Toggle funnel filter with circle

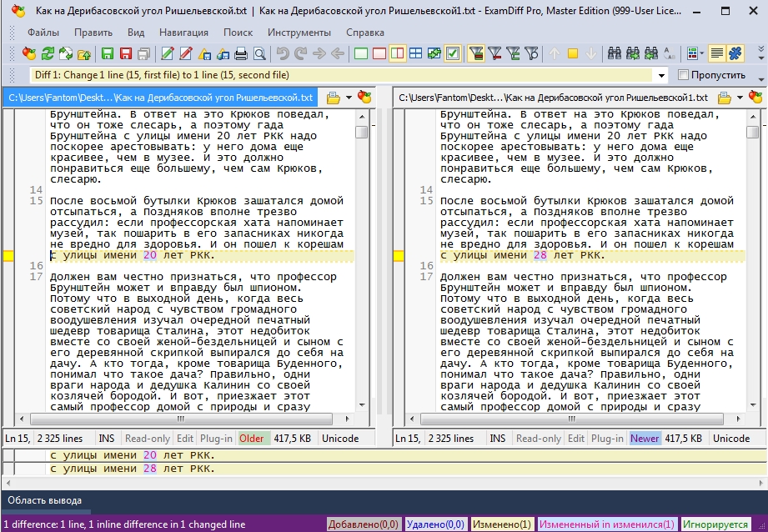(531, 53)
